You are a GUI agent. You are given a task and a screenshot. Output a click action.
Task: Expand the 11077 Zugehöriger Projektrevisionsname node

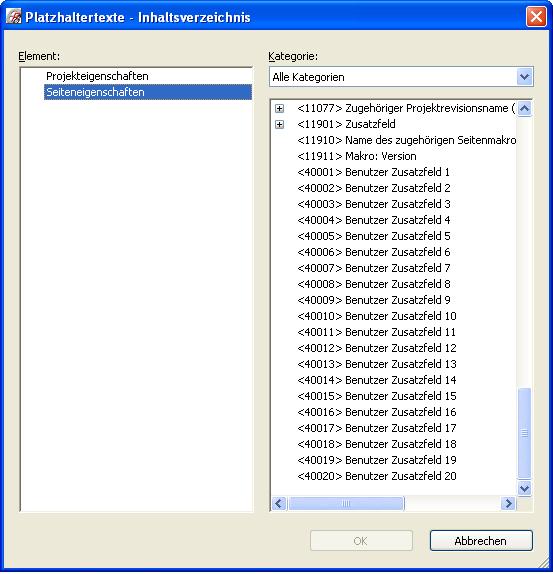tap(279, 108)
